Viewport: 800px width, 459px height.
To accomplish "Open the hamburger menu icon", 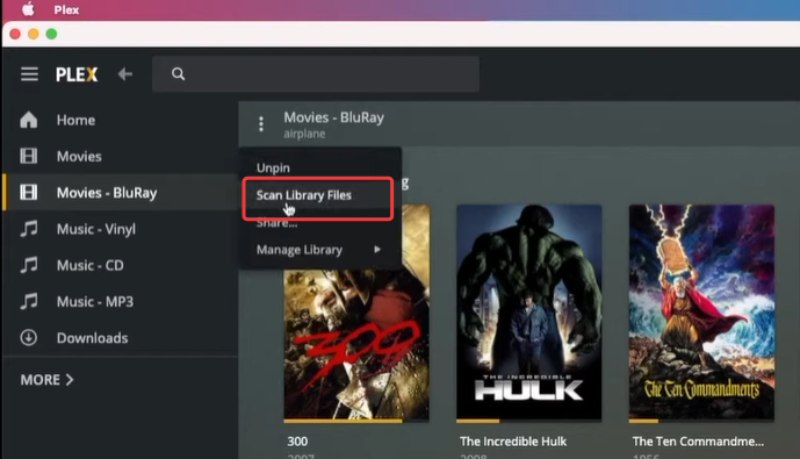I will pos(29,74).
